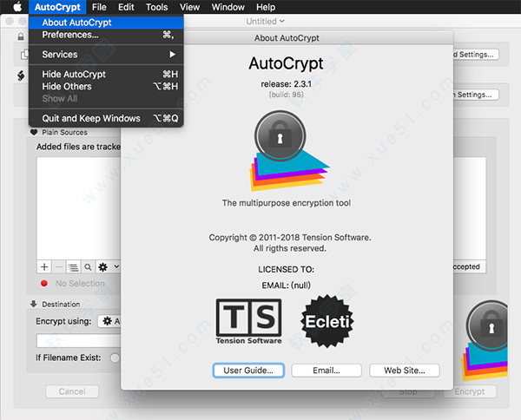Open the Encrypt using popup button
The height and width of the screenshot is (420, 521).
109,321
